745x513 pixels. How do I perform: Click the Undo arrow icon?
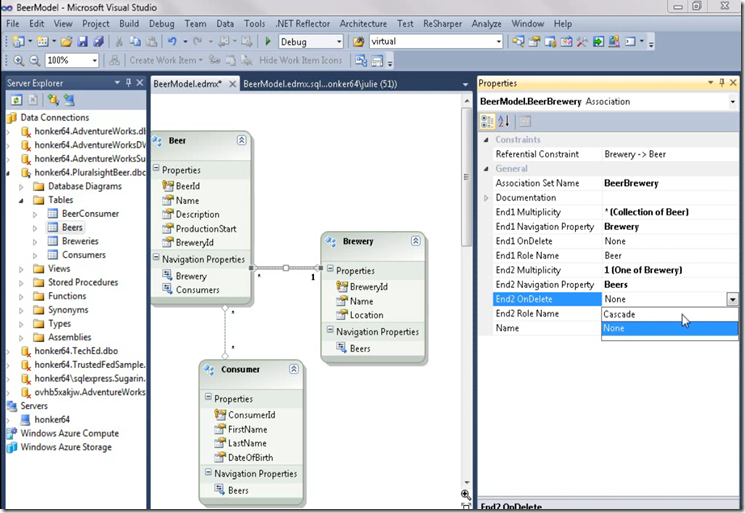[x=172, y=42]
